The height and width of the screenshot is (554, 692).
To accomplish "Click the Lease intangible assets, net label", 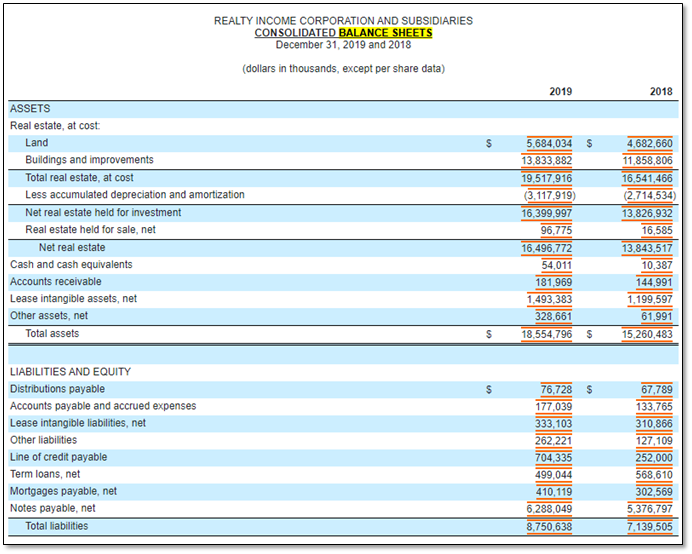I will tap(73, 299).
